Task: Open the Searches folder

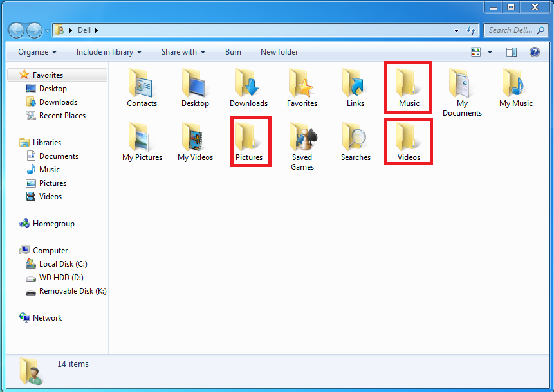Action: coord(355,138)
